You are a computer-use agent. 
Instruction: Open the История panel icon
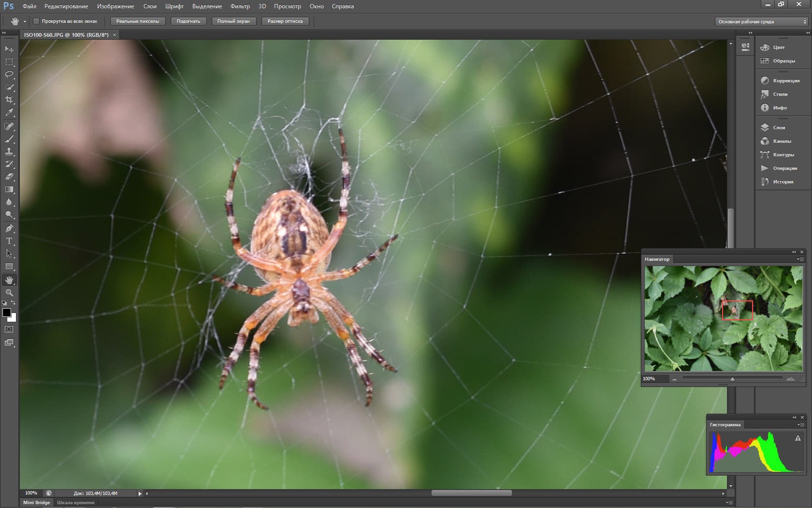click(765, 182)
